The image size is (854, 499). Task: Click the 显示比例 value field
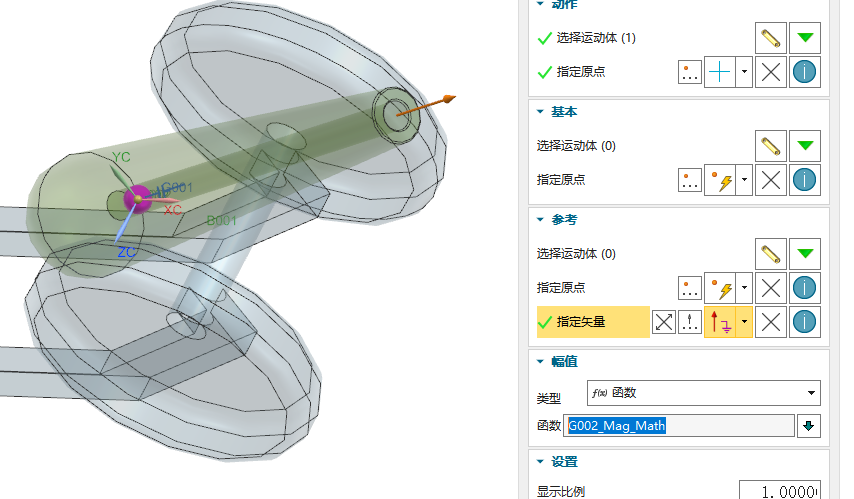point(779,491)
